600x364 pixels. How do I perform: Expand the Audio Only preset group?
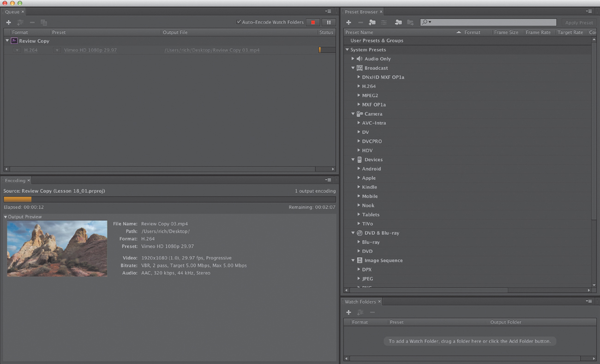(353, 59)
